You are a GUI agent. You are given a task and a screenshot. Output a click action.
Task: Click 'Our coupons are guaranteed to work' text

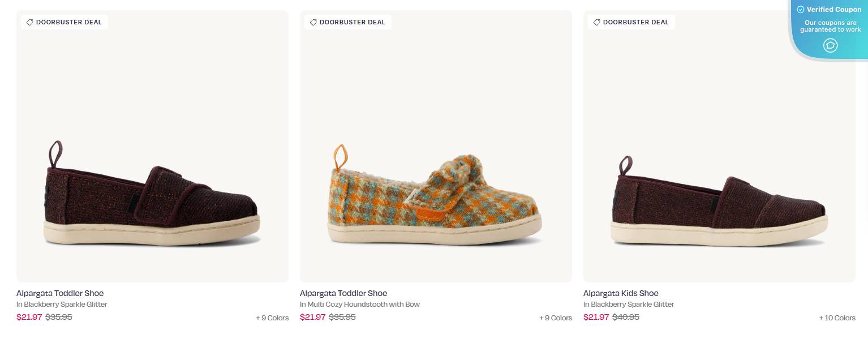[830, 26]
